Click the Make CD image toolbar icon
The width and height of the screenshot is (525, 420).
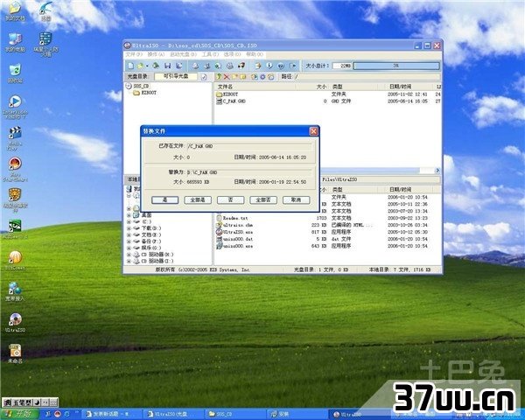point(195,66)
